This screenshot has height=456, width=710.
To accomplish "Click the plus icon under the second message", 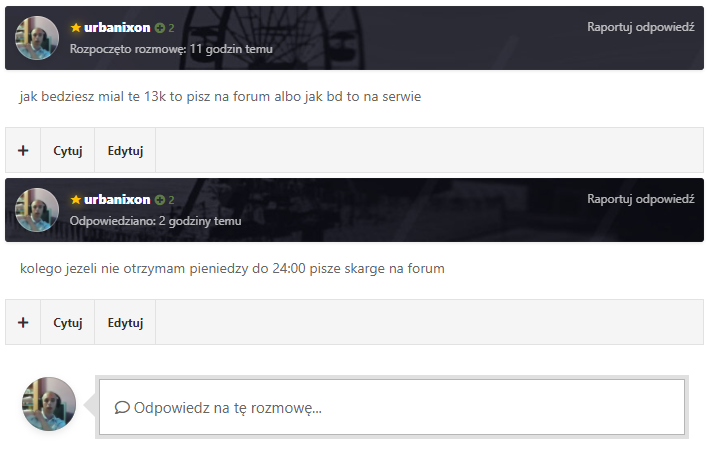I will coord(23,322).
